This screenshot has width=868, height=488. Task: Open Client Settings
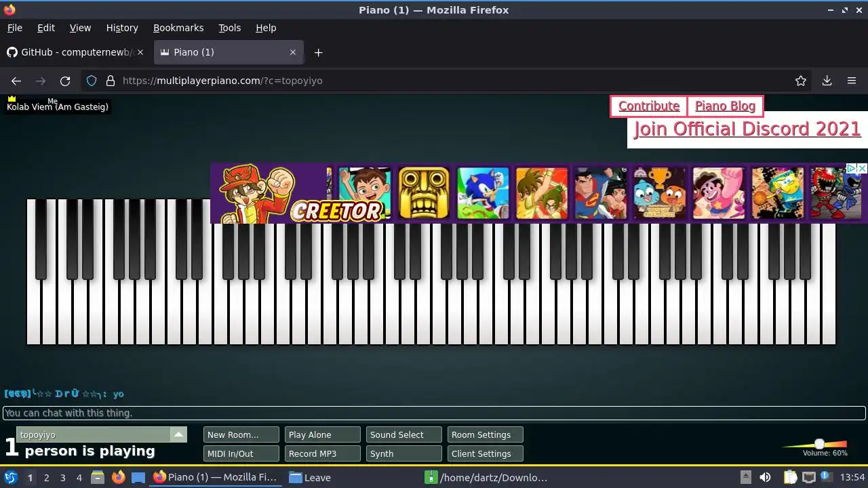(486, 454)
